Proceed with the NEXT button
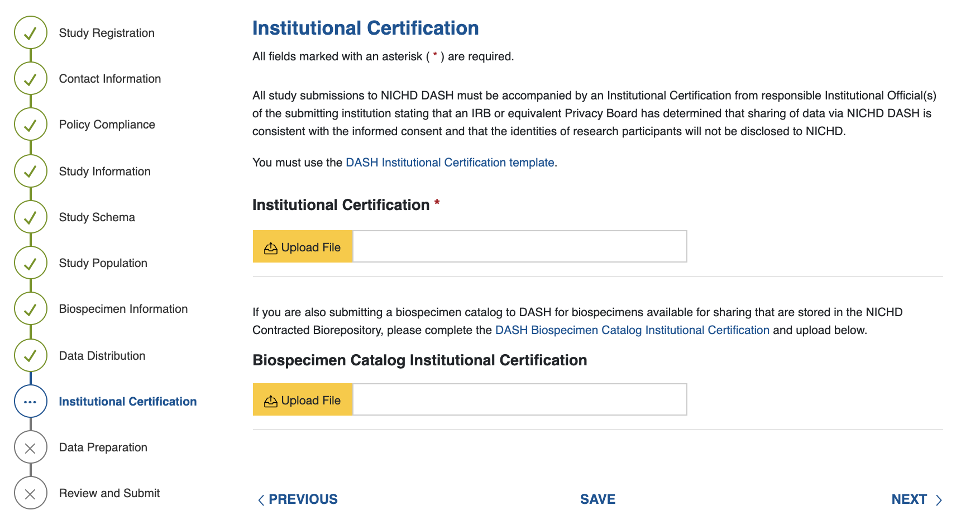Viewport: 980px width, 529px height. point(916,499)
